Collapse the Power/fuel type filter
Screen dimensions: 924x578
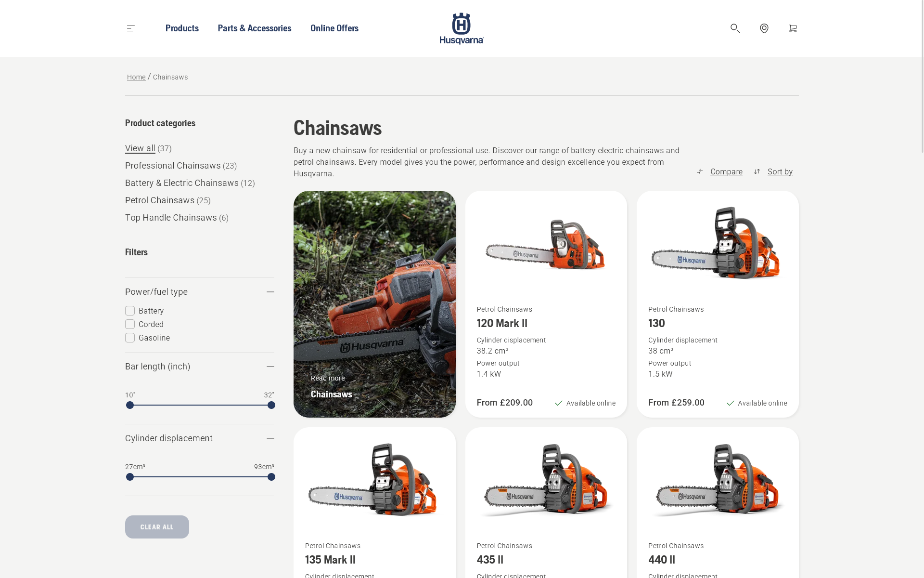click(270, 292)
